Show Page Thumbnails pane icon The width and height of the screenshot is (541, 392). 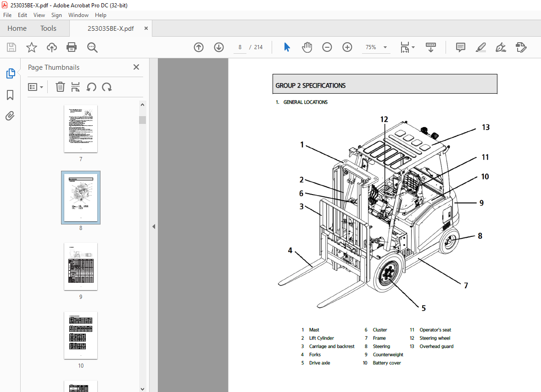click(11, 73)
